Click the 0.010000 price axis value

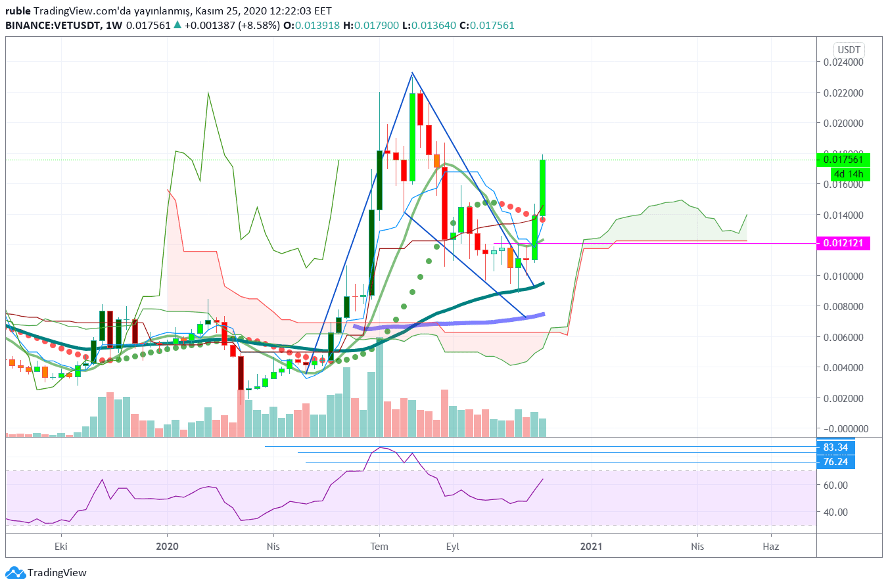coord(845,276)
